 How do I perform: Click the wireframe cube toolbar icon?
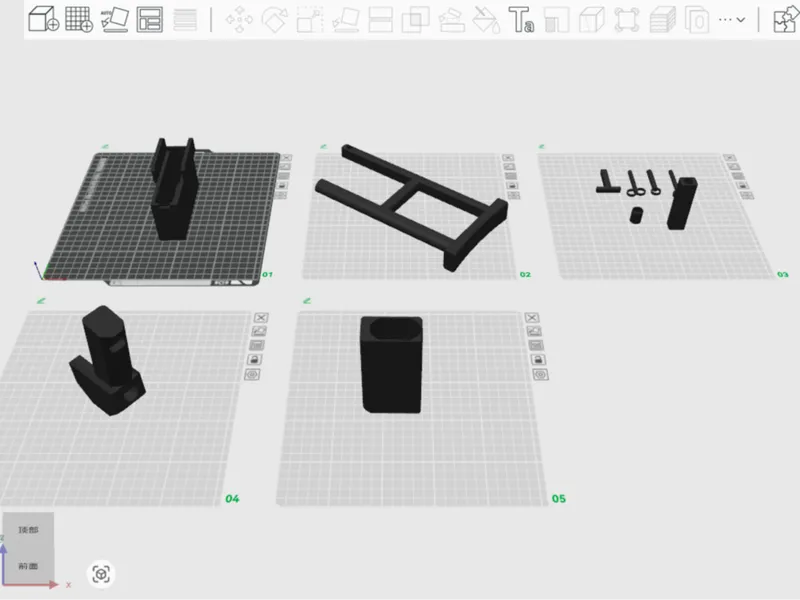click(x=591, y=19)
